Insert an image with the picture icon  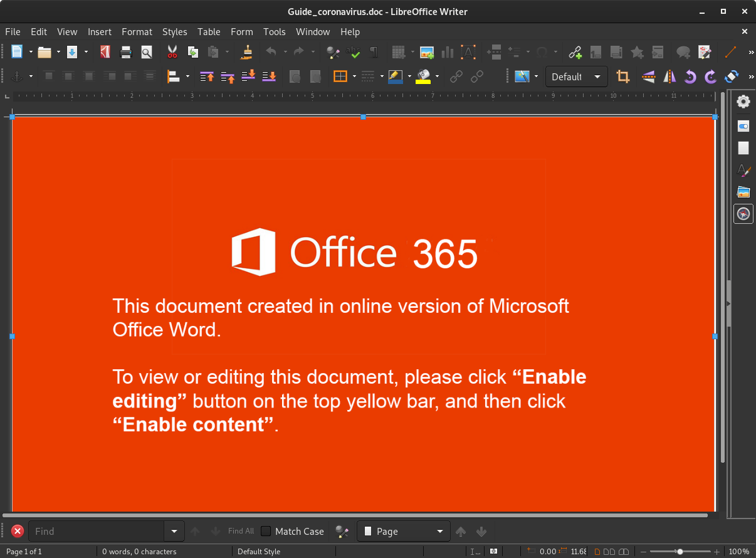(x=427, y=52)
